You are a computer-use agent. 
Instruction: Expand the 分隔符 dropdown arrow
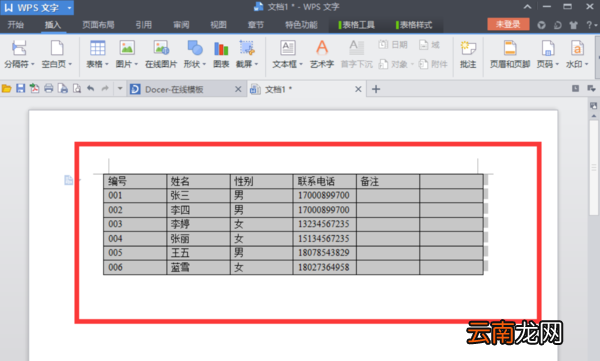coord(33,64)
